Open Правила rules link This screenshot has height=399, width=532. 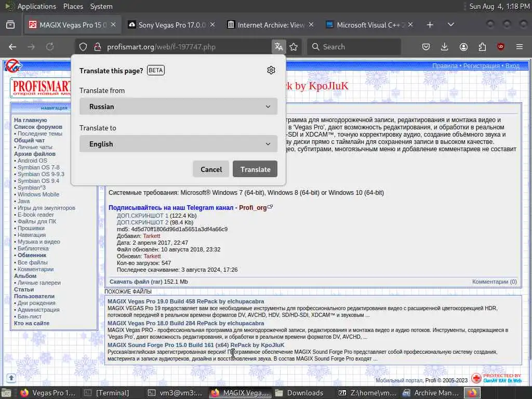(445, 66)
